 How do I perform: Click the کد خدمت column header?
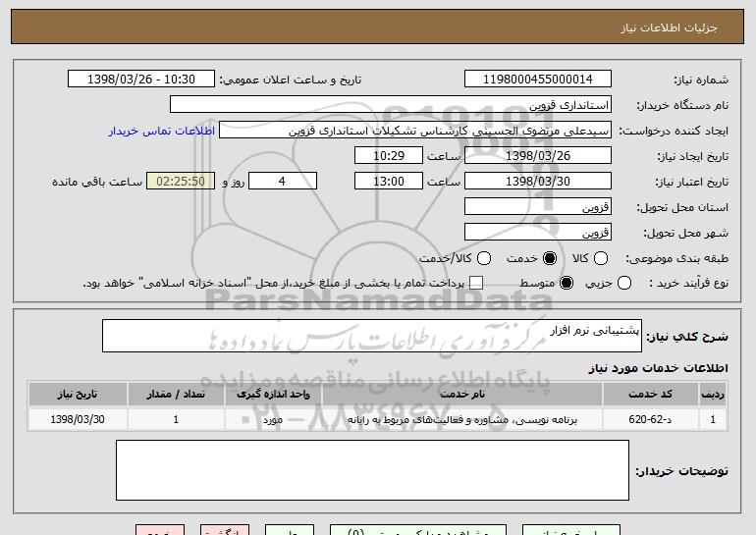coord(650,395)
